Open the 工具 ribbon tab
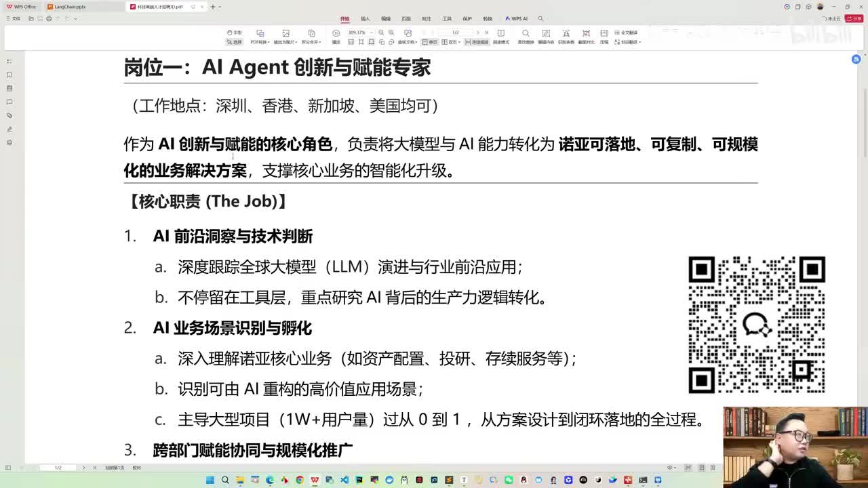 point(447,19)
